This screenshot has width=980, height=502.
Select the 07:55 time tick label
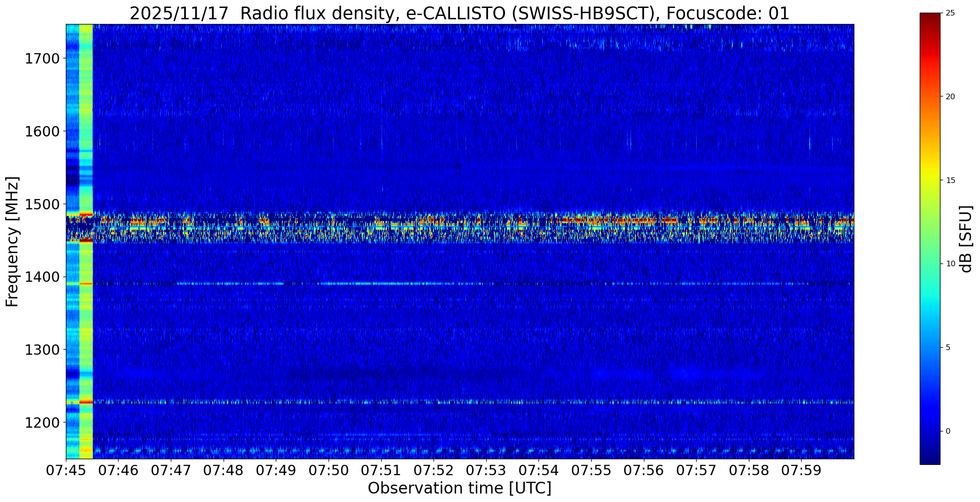point(591,470)
